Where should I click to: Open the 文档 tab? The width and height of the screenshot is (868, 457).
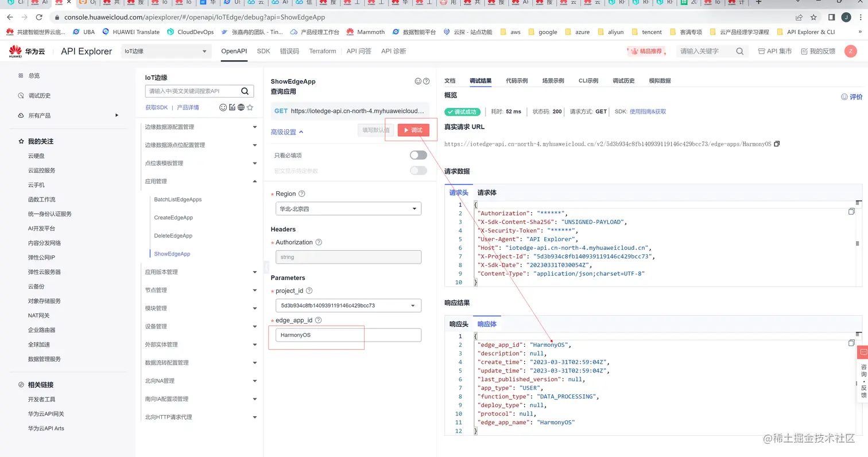449,81
